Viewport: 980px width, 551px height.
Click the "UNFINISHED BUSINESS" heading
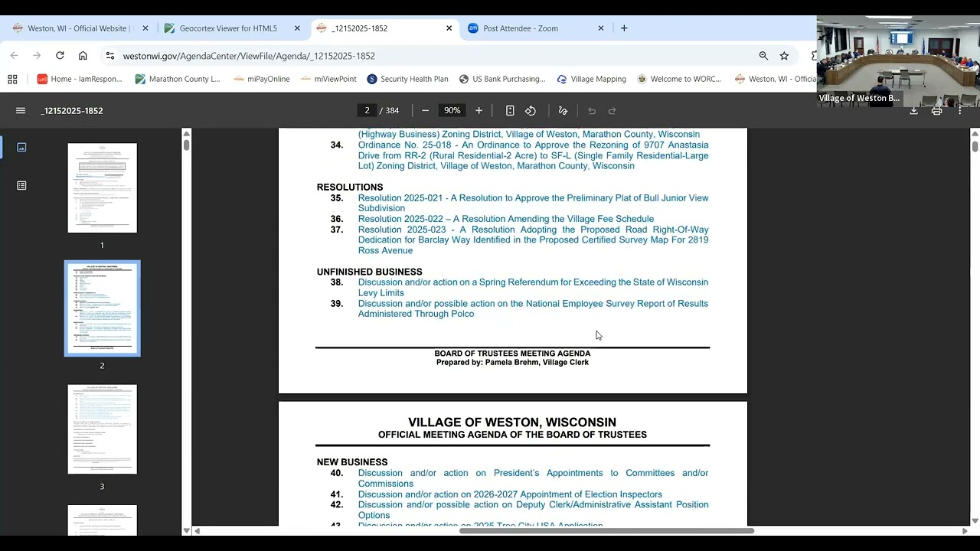tap(369, 272)
